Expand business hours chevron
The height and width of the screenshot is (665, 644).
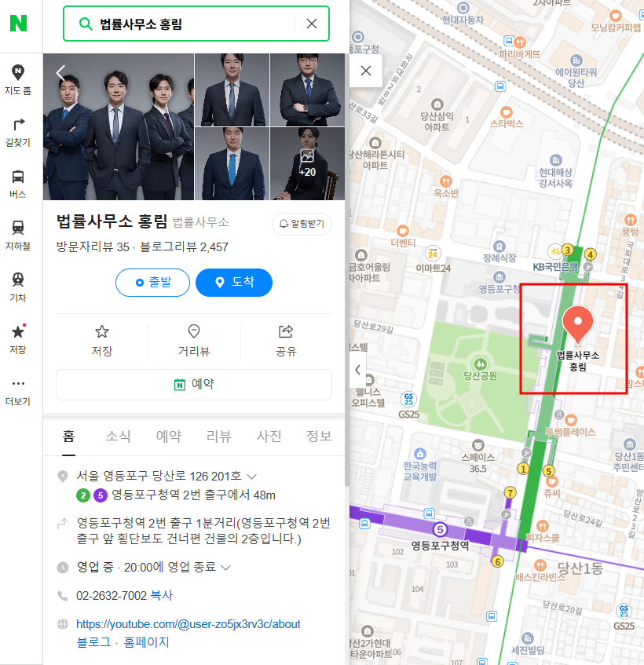[x=225, y=568]
